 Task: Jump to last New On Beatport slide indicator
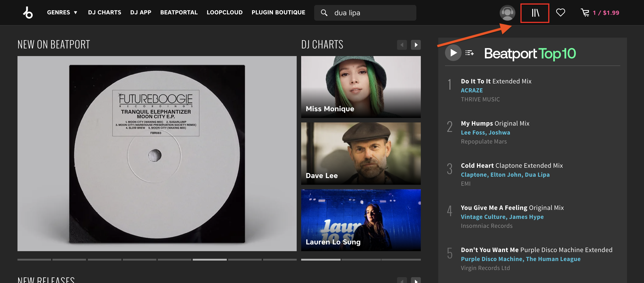click(280, 260)
